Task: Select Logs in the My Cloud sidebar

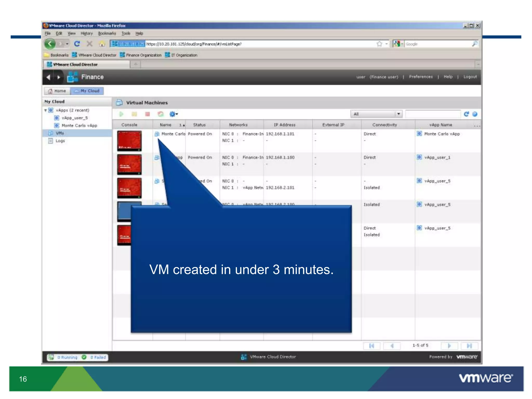Action: [60, 141]
